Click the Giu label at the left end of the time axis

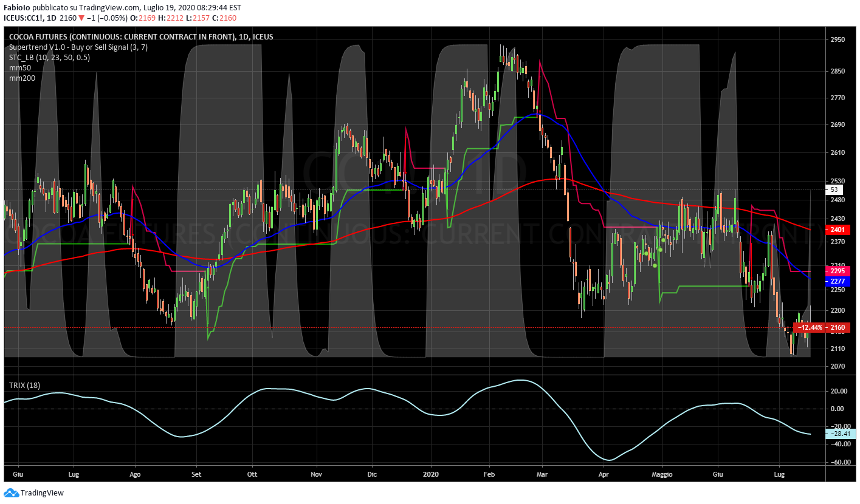coord(18,474)
